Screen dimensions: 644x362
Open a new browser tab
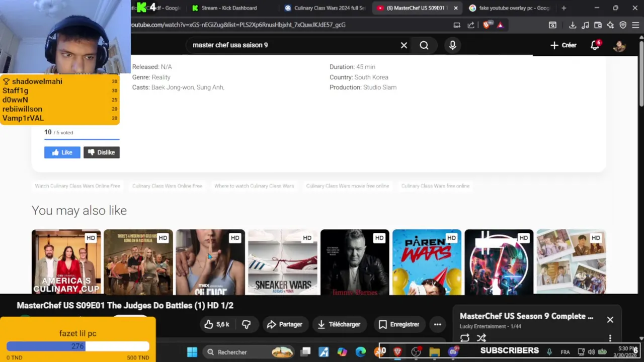tap(563, 8)
